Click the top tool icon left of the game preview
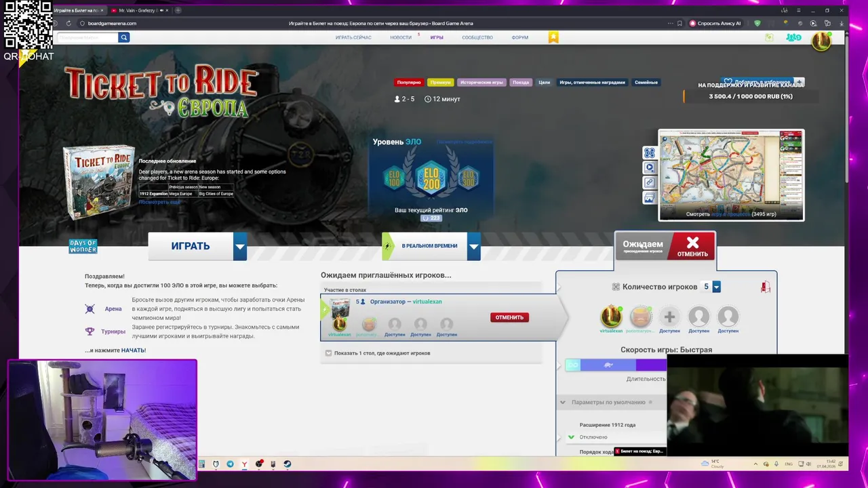Image resolution: width=868 pixels, height=488 pixels. [649, 153]
